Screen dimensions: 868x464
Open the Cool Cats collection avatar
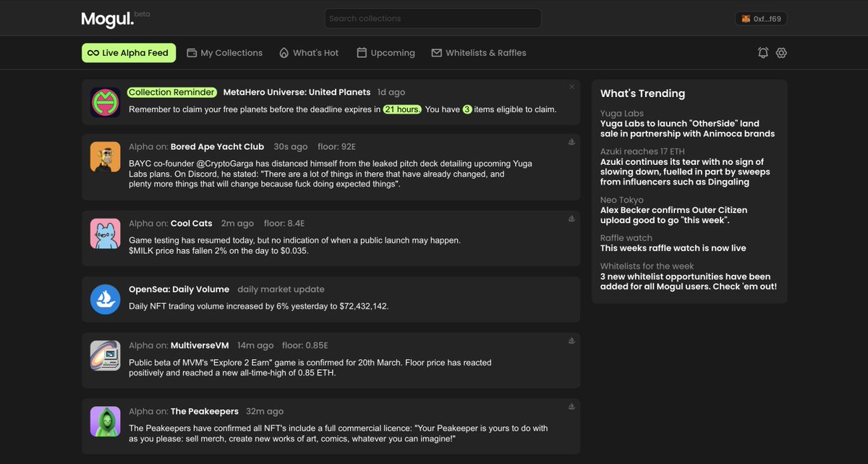106,234
